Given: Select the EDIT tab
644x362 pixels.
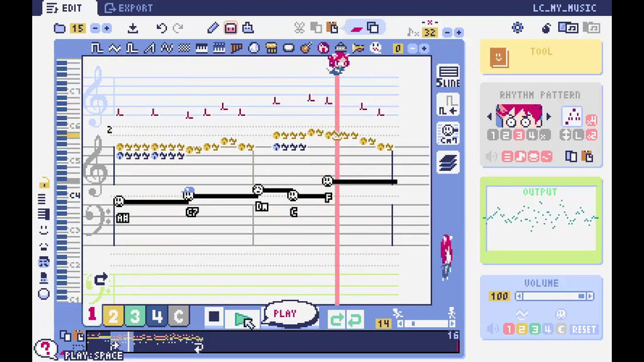Looking at the screenshot, I should (x=64, y=8).
